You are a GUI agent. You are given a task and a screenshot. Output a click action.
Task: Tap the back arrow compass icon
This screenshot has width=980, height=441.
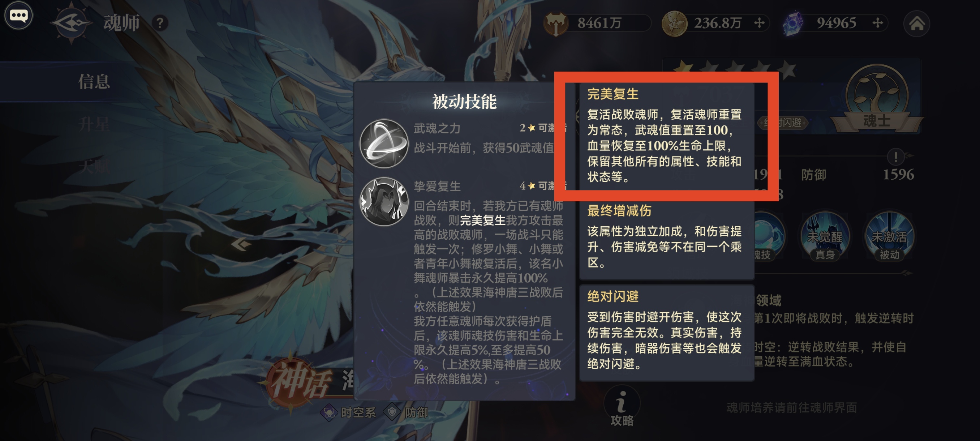(x=72, y=23)
